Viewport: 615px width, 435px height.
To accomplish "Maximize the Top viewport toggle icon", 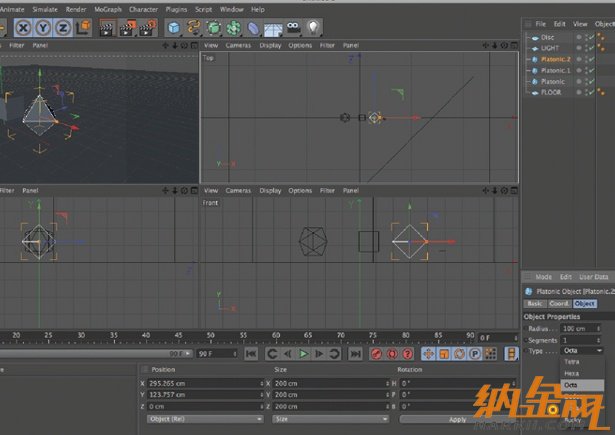I will point(514,46).
